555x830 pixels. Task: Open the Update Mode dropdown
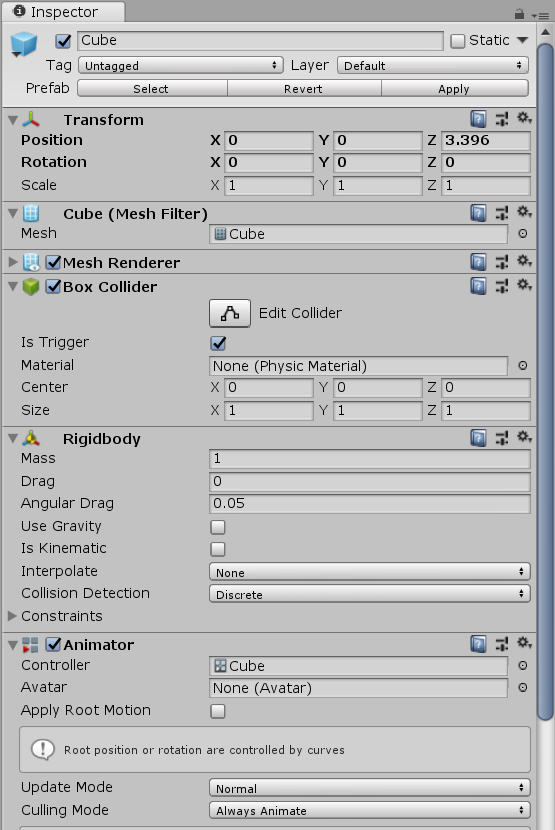[370, 788]
